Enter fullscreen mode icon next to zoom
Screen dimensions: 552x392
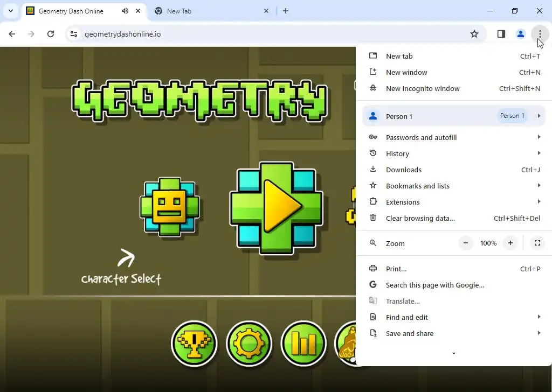tap(537, 243)
